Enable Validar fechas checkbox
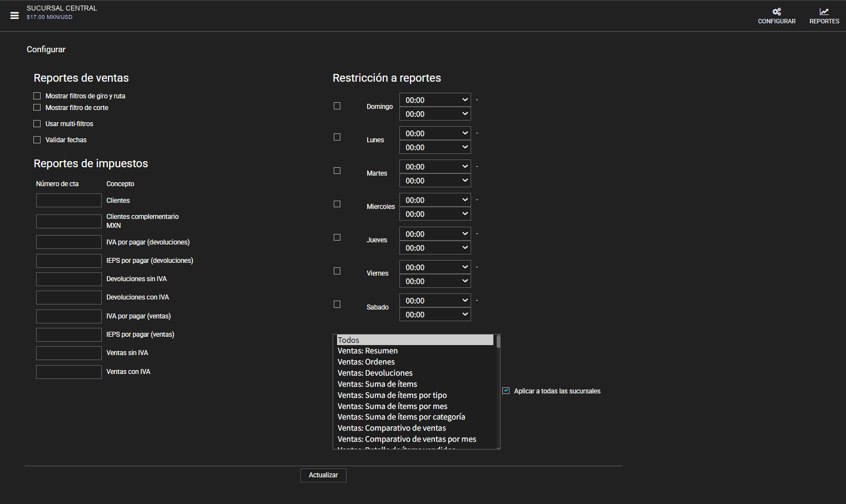846x504 pixels. coord(37,140)
